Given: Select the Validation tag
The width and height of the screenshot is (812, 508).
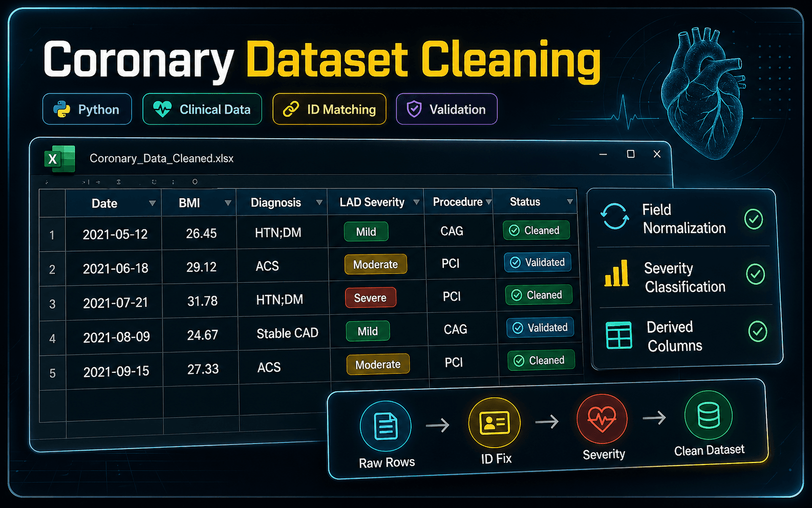Looking at the screenshot, I should 446,109.
